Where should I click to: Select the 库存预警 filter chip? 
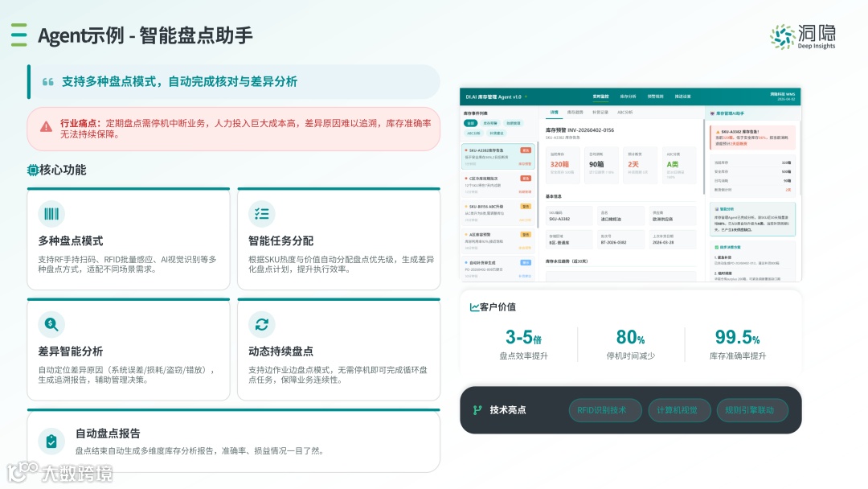pyautogui.click(x=490, y=123)
